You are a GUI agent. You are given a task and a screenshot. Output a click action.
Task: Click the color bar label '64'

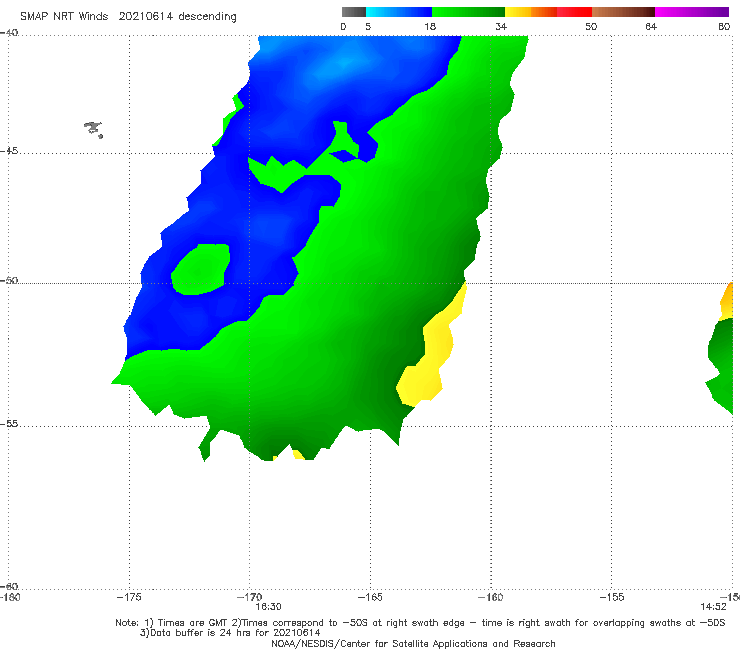651,26
